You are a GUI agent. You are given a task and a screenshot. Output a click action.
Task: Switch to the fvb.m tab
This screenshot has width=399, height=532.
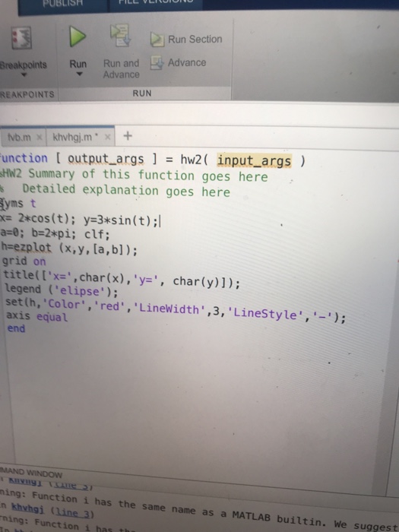[19, 137]
